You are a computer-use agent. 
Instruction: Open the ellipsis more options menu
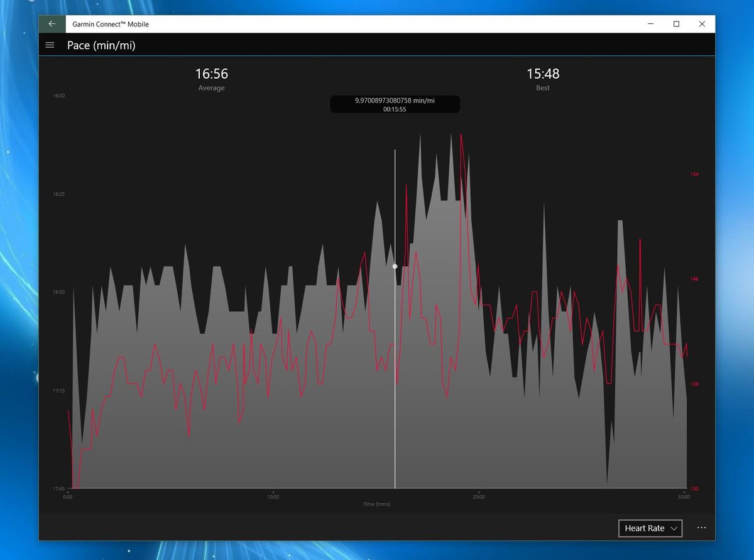tap(701, 528)
